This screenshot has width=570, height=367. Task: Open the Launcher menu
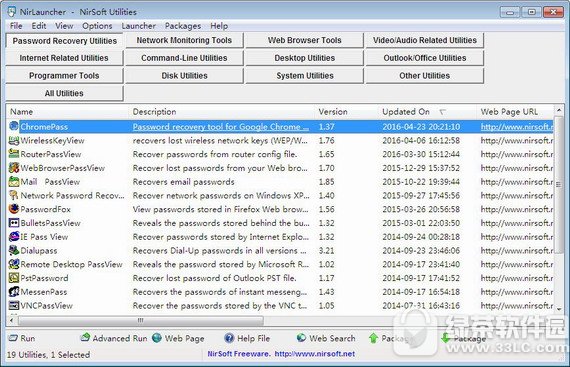pos(139,26)
